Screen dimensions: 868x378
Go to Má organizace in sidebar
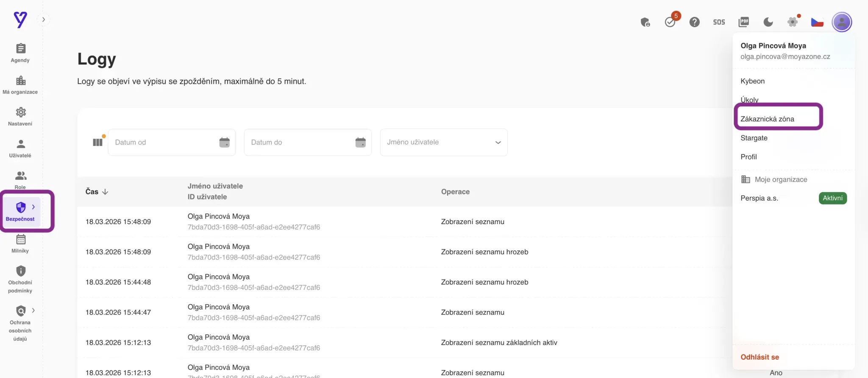pyautogui.click(x=20, y=85)
